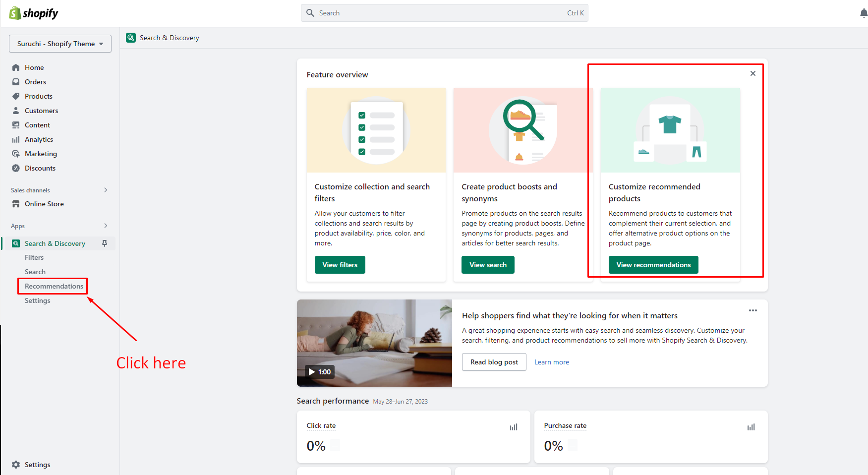Open Click rate chart report icon

pos(514,427)
